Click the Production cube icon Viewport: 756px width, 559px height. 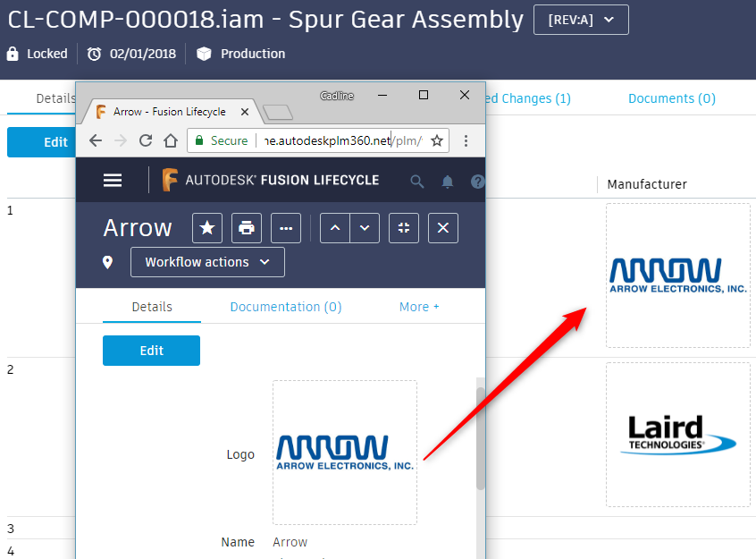[x=204, y=54]
